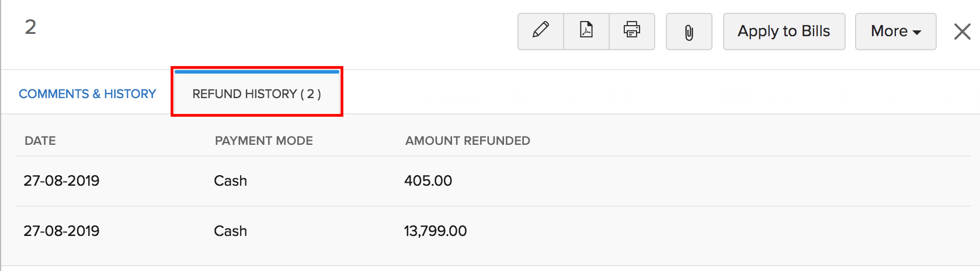Viewport: 980px width, 271px height.
Task: Click the printer icon
Action: pos(632,31)
